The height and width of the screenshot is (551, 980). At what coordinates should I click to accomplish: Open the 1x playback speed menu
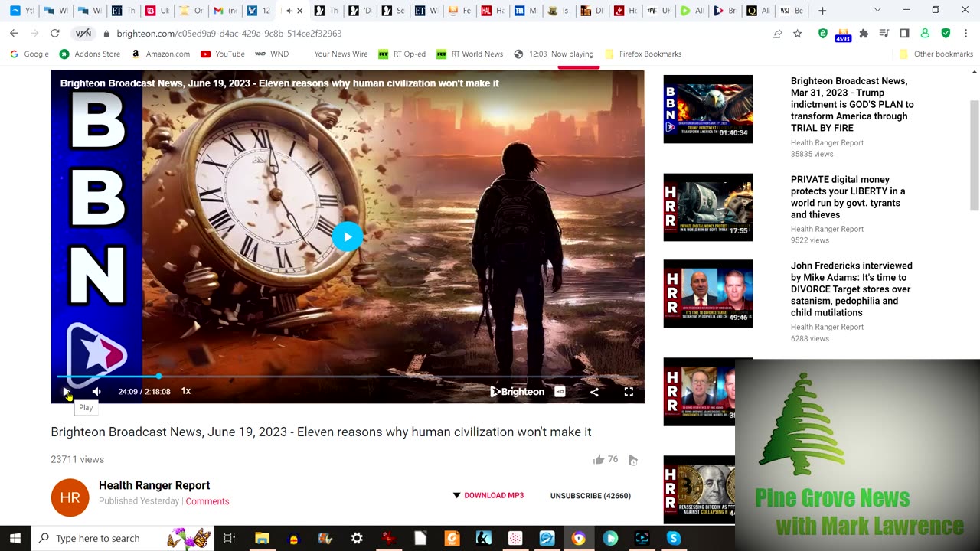pyautogui.click(x=185, y=391)
